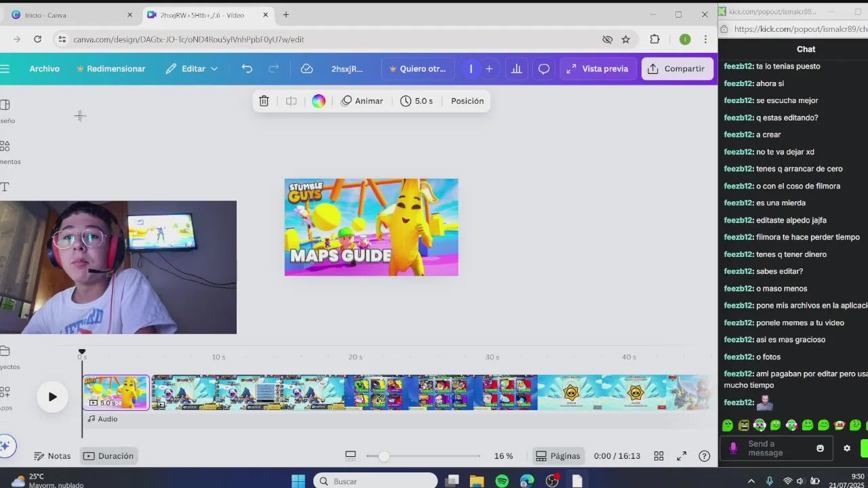The image size is (868, 488).
Task: Click the timeline playhead marker
Action: tap(82, 352)
